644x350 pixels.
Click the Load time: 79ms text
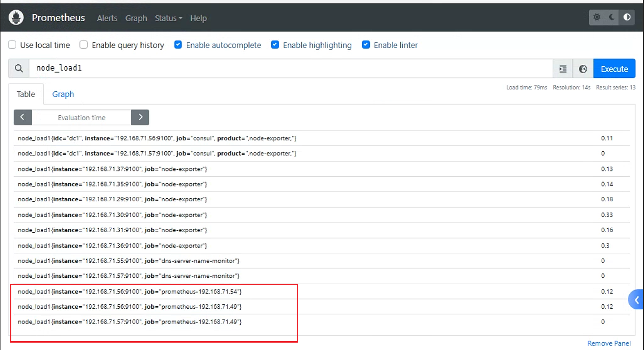(527, 87)
